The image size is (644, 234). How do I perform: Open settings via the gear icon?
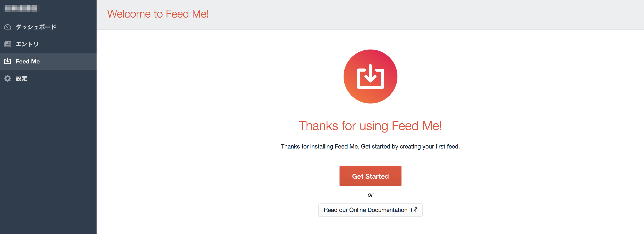click(7, 78)
